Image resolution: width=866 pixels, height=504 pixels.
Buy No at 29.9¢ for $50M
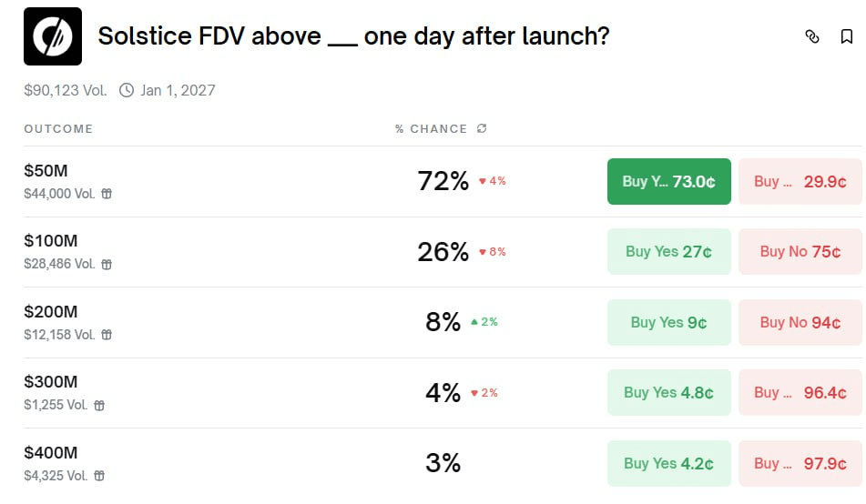pyautogui.click(x=800, y=181)
